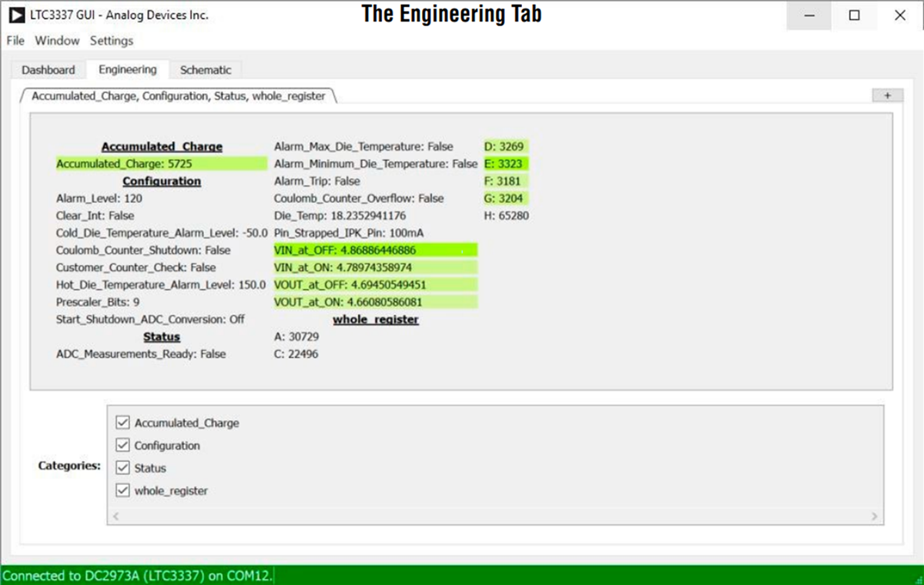
Task: Close the LTC3337 GUI window
Action: [899, 15]
